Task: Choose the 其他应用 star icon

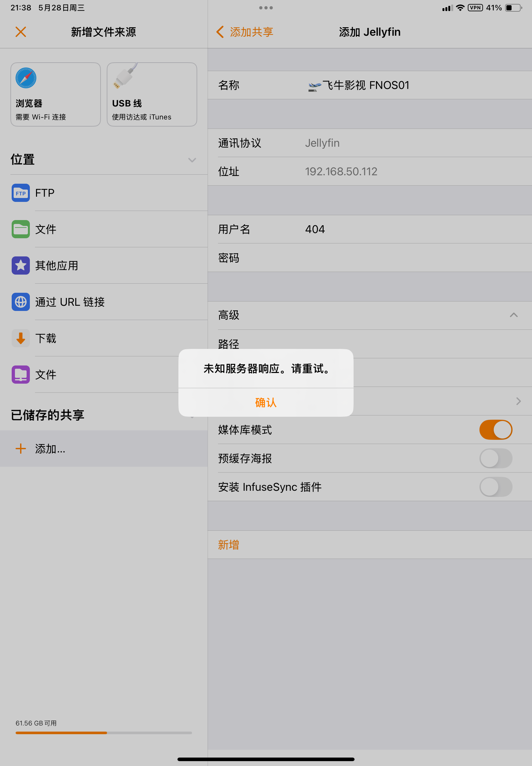Action: pyautogui.click(x=21, y=266)
